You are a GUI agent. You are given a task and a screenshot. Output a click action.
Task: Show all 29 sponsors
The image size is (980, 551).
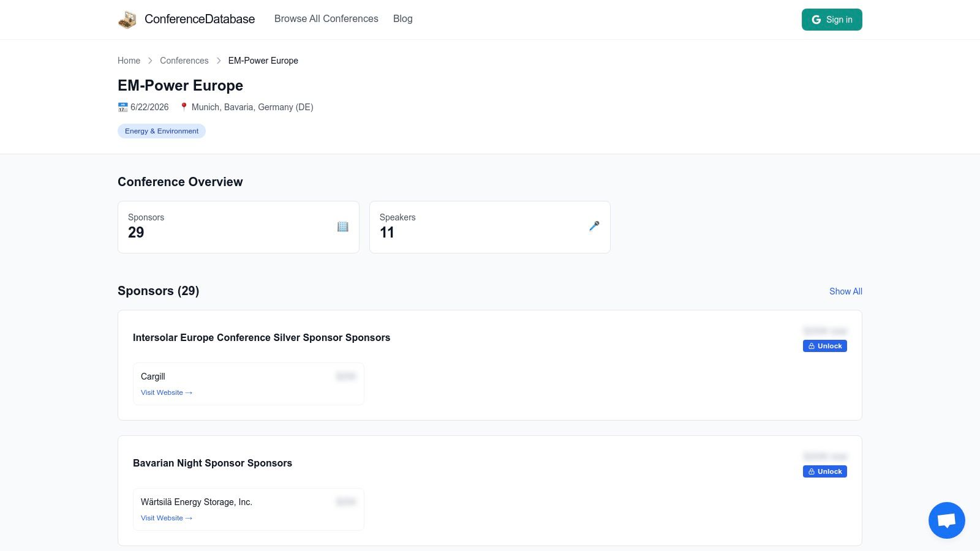[x=845, y=291]
